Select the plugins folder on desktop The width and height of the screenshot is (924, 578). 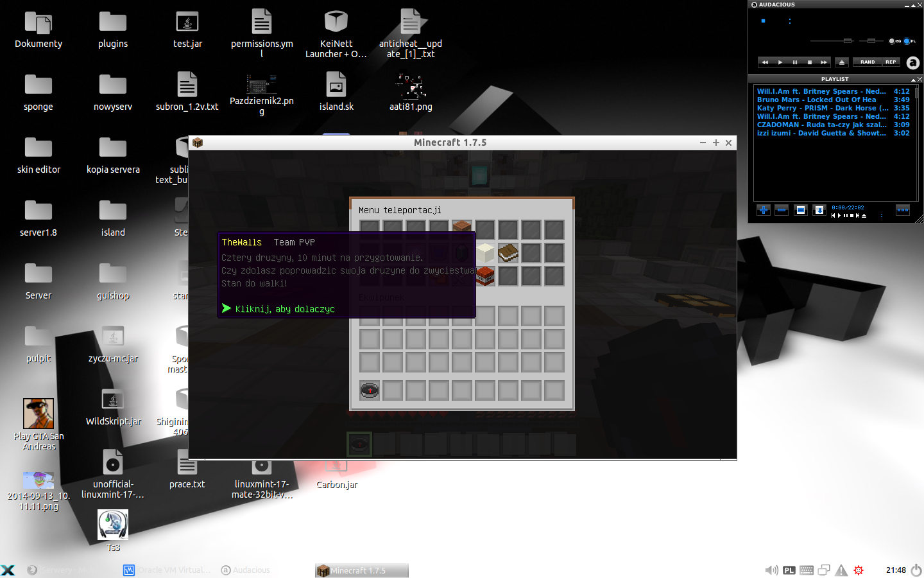tap(113, 30)
